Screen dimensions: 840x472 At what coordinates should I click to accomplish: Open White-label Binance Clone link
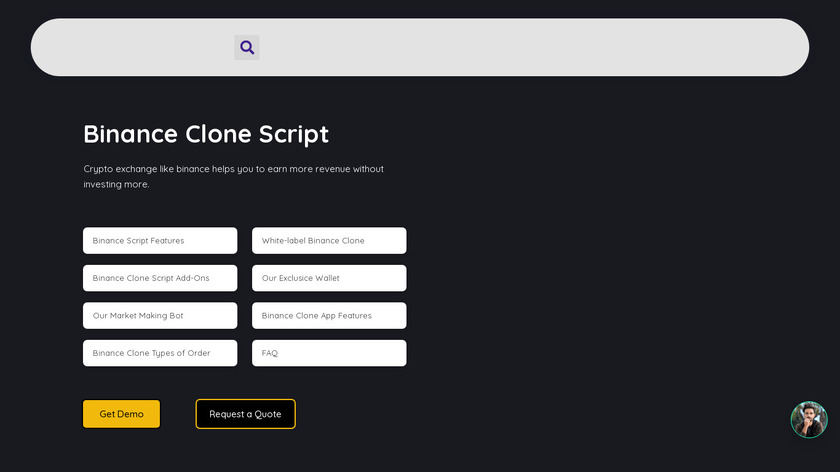click(x=329, y=241)
